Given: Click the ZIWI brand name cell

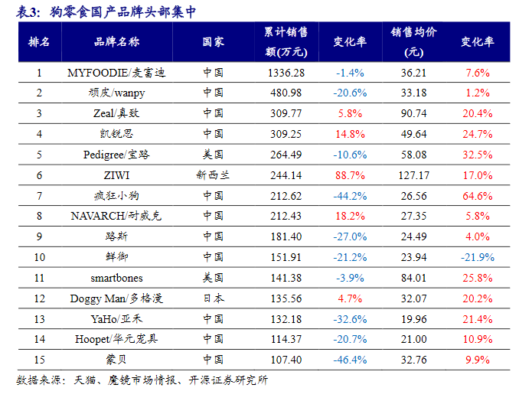Looking at the screenshot, I should pos(116,175).
